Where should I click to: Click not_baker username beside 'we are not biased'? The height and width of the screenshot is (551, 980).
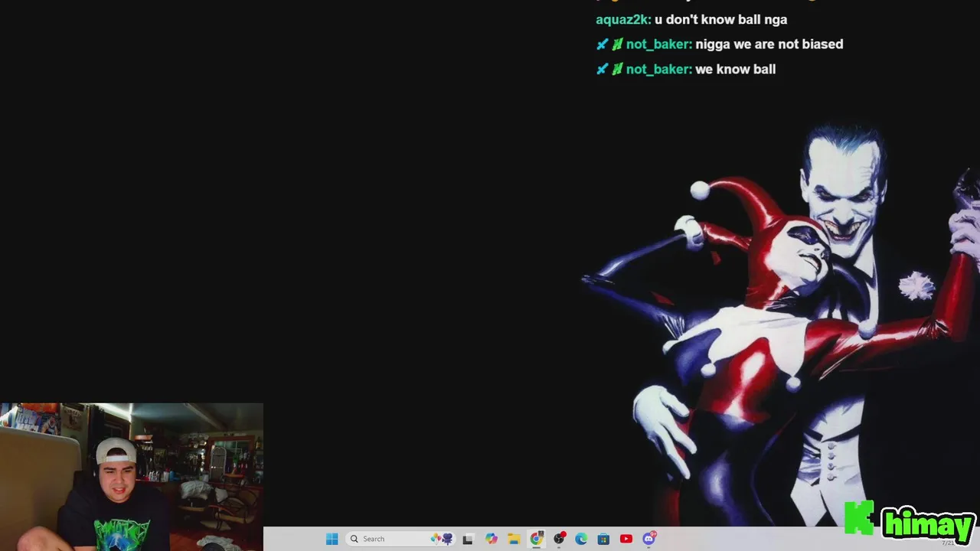[x=658, y=44]
